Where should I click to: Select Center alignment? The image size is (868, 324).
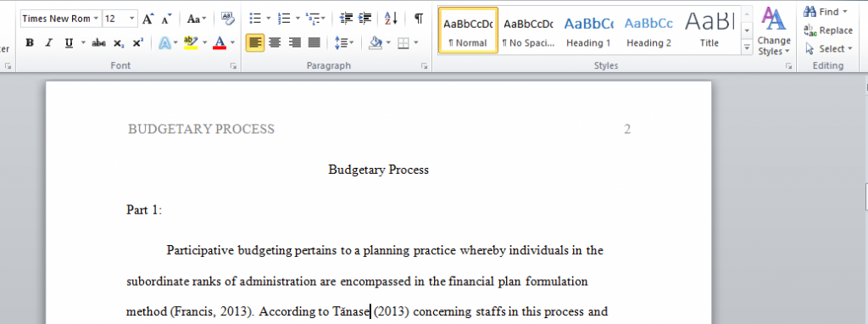275,42
